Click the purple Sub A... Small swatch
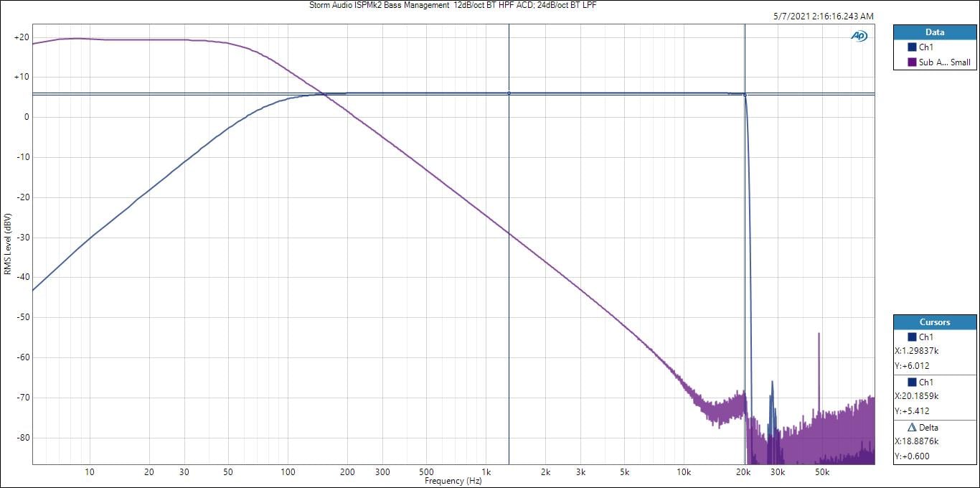Screen dimensions: 980x488 [912, 62]
